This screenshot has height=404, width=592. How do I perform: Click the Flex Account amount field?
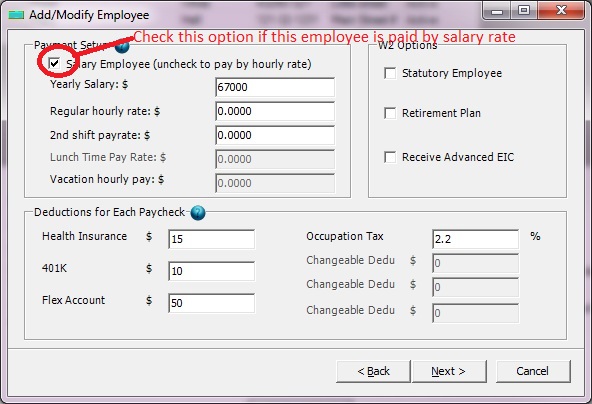click(x=211, y=303)
